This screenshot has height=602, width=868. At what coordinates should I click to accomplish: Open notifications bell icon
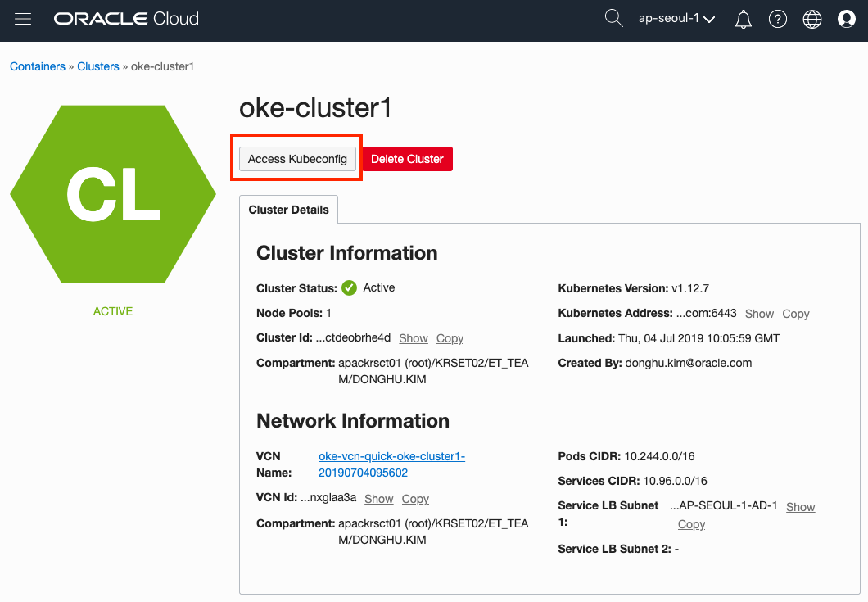pos(743,20)
